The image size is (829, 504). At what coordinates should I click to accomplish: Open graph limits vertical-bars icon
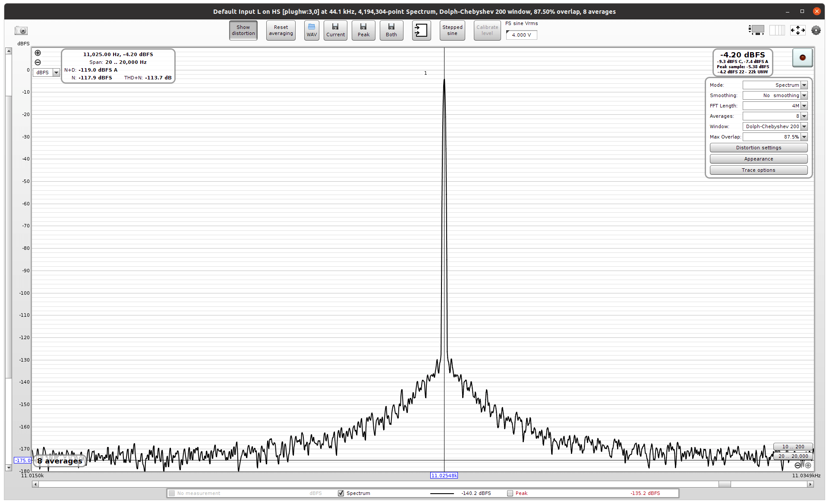tap(777, 30)
